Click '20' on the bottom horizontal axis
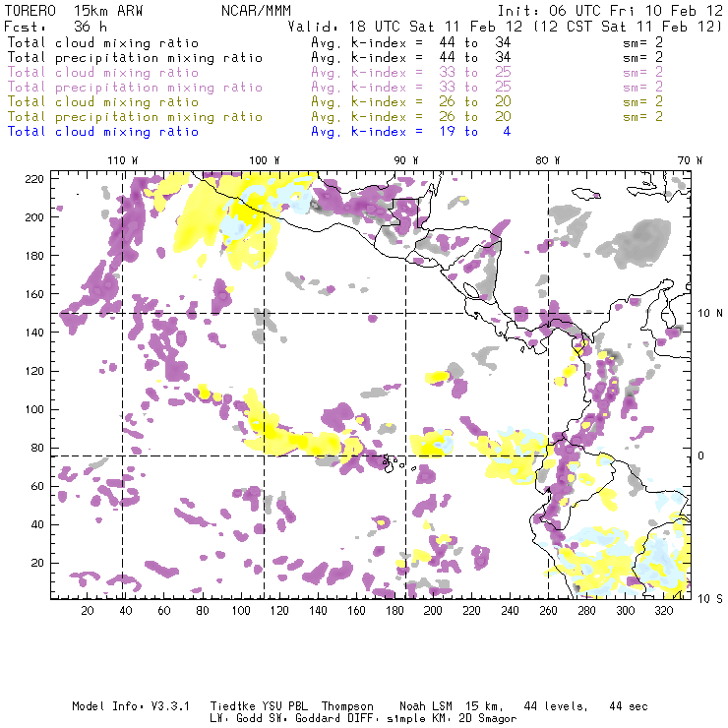This screenshot has width=728, height=728. 88,611
